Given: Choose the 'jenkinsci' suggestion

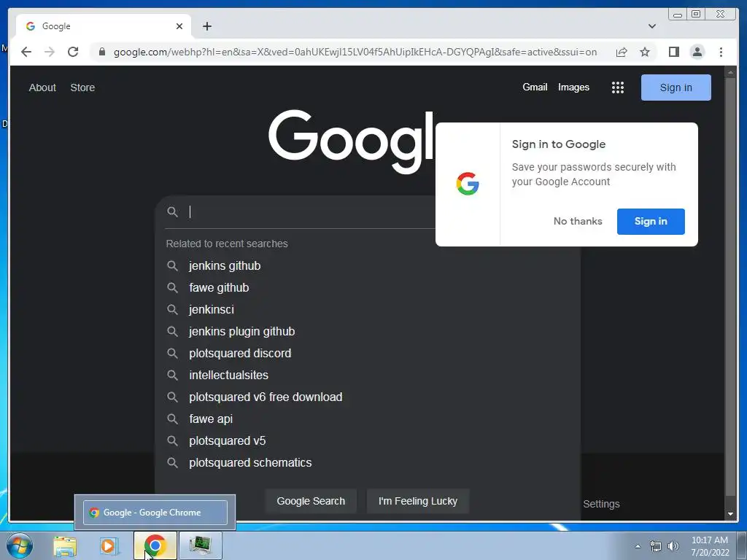Looking at the screenshot, I should (x=368, y=309).
